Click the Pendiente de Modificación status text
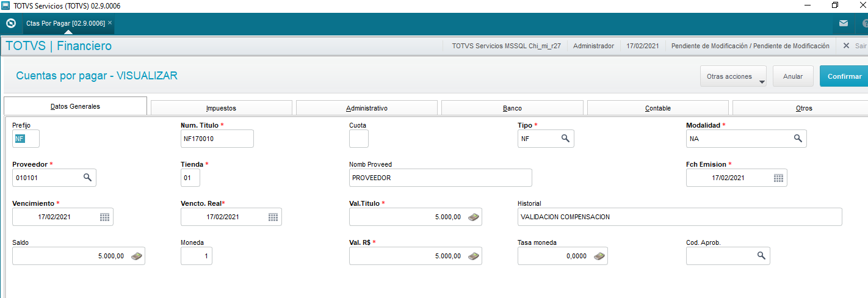 click(x=750, y=46)
